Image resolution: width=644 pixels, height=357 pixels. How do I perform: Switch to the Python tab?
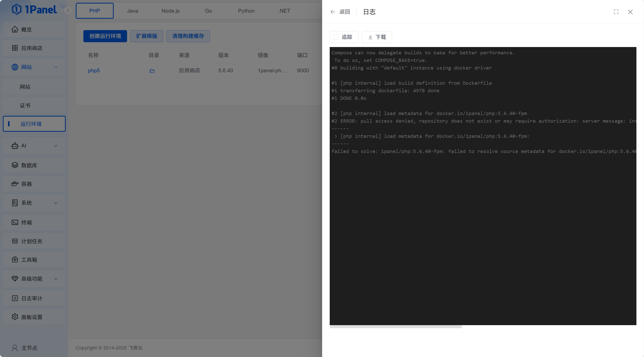coord(246,11)
